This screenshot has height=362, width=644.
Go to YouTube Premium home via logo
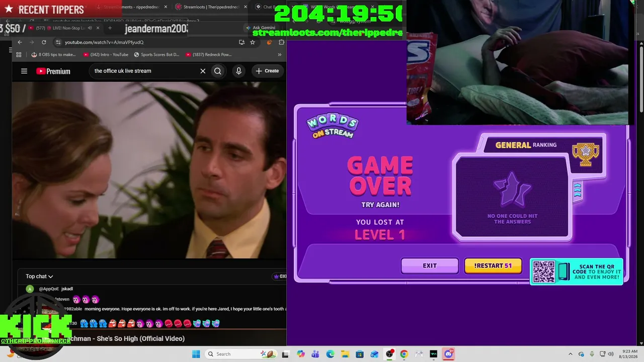tap(53, 71)
